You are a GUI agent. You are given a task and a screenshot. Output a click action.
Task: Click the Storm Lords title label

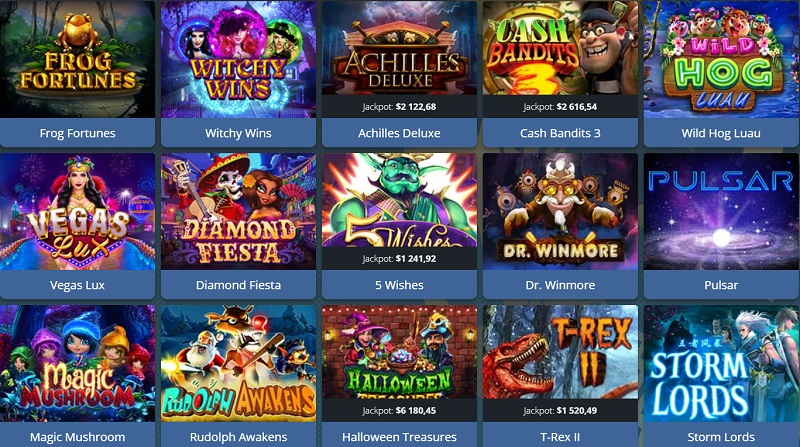(721, 437)
